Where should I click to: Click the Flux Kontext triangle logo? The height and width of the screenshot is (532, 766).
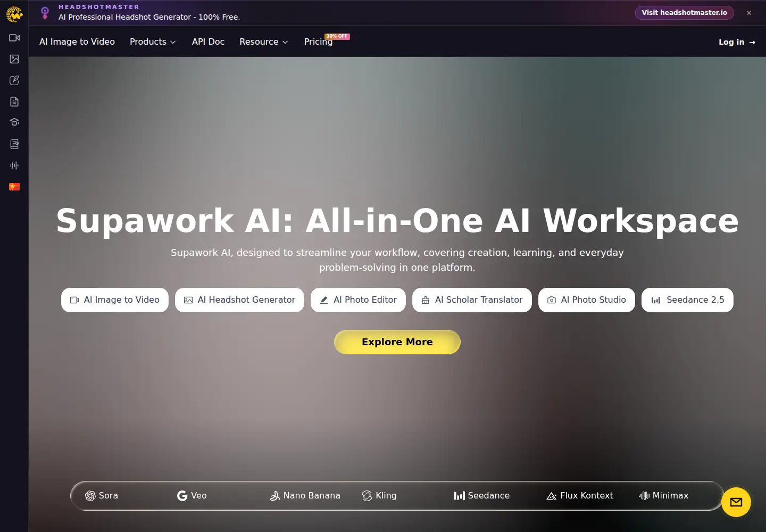click(x=552, y=496)
